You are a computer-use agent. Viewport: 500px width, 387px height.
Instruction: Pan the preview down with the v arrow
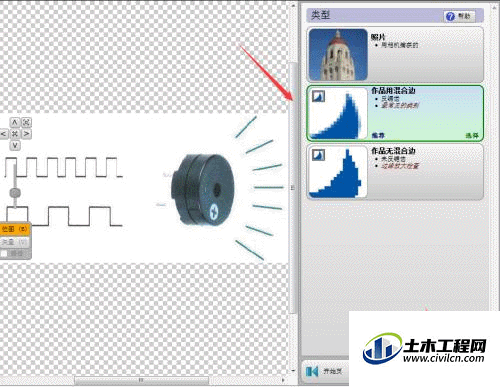click(x=15, y=145)
